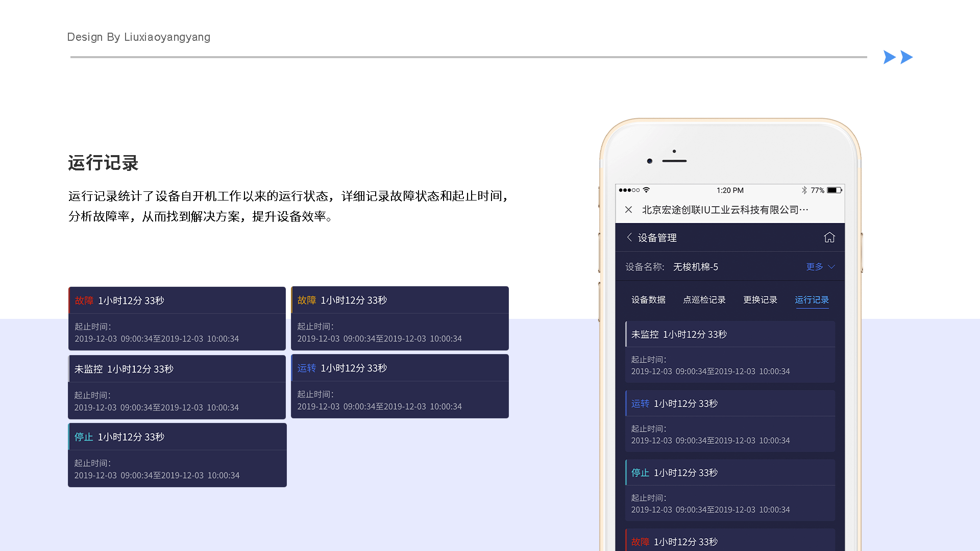Viewport: 980px width, 551px height.
Task: Click the 未监控 card in the left sample list
Action: pyautogui.click(x=177, y=387)
